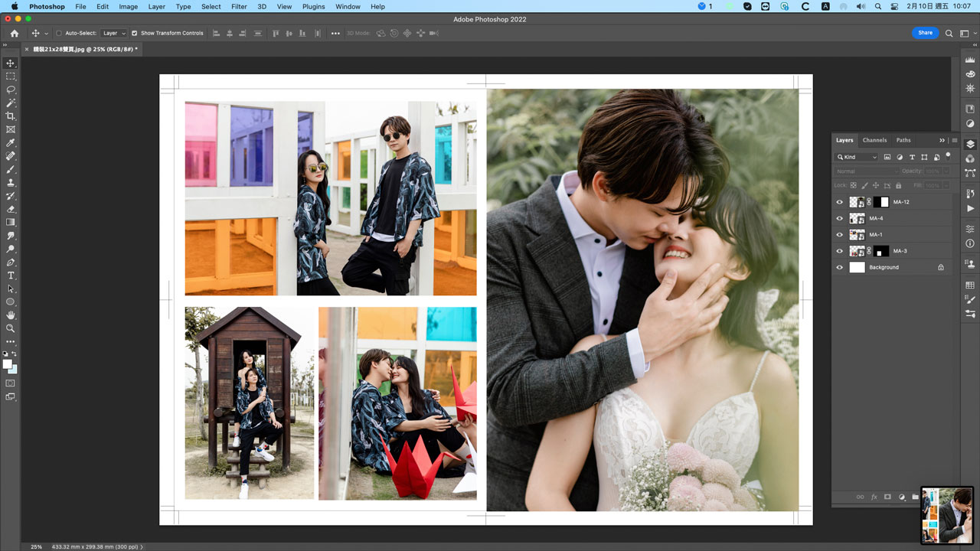Screen dimensions: 980x551
Task: Click the Share button
Action: (x=925, y=33)
